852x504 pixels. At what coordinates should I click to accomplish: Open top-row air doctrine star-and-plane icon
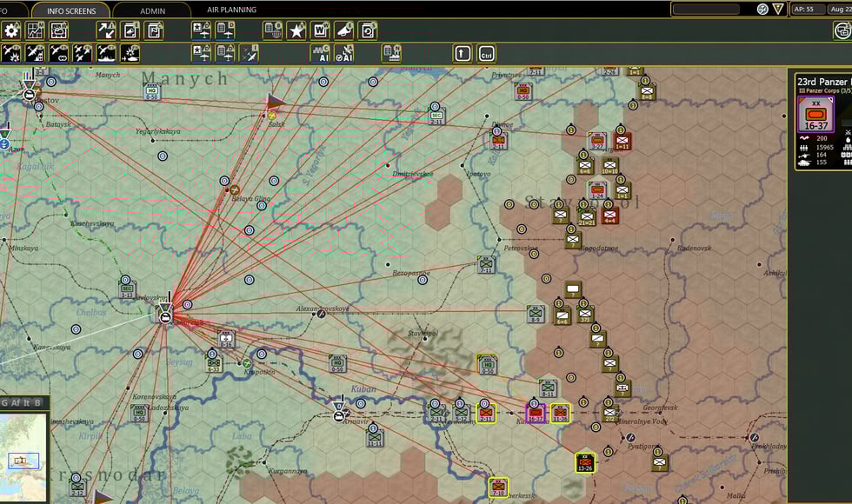coord(201,30)
